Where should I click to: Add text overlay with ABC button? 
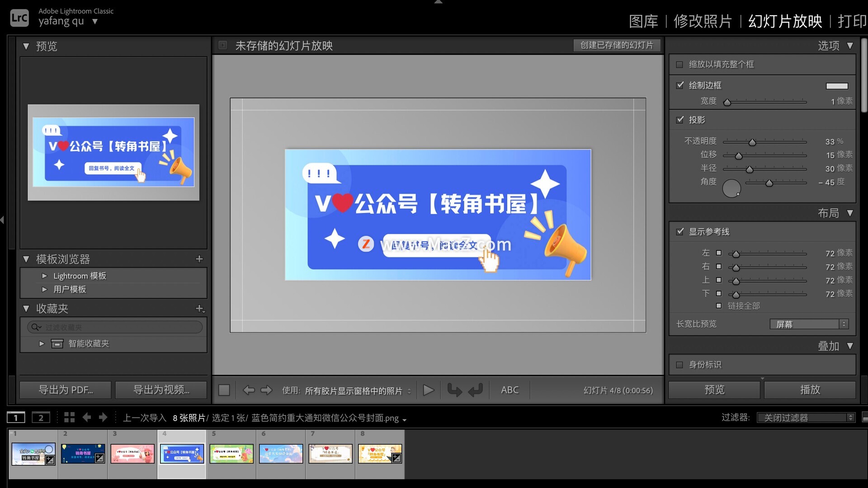pos(509,390)
